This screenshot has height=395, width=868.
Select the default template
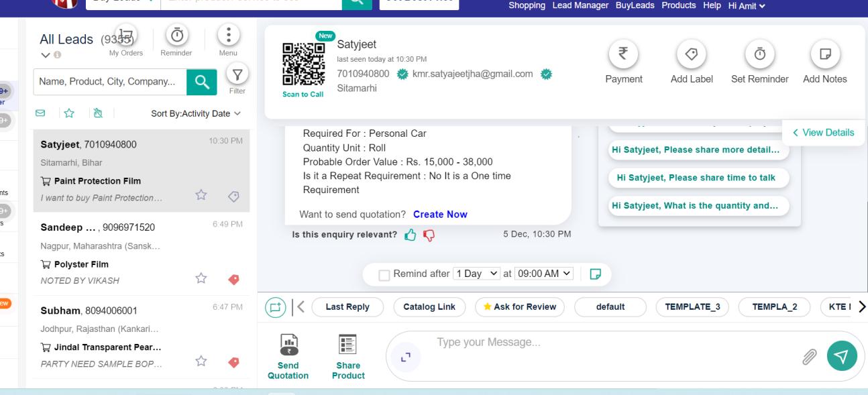(x=610, y=307)
